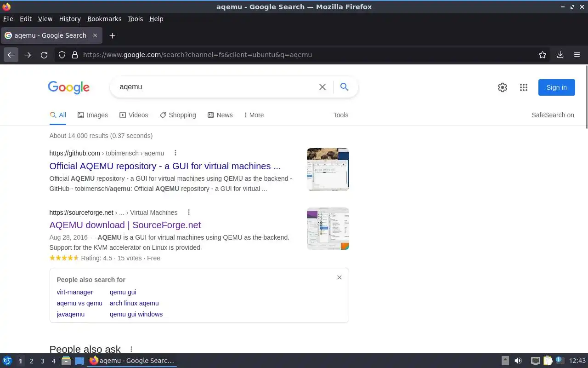Open AQEMU download SourceForge.net link

(x=125, y=225)
